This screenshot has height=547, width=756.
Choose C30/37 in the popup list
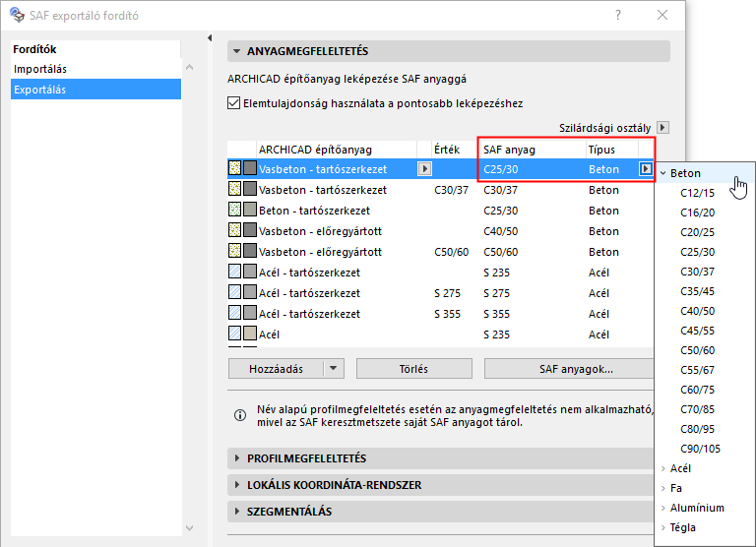pyautogui.click(x=697, y=272)
